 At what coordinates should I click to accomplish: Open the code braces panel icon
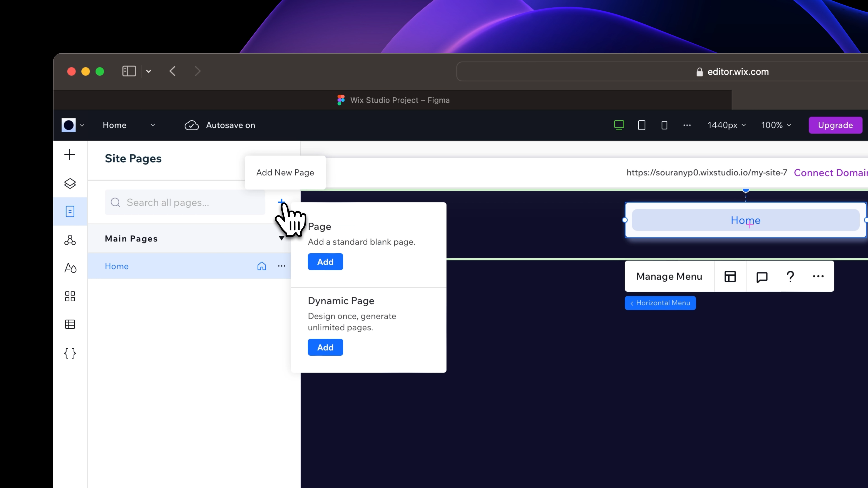(x=70, y=353)
